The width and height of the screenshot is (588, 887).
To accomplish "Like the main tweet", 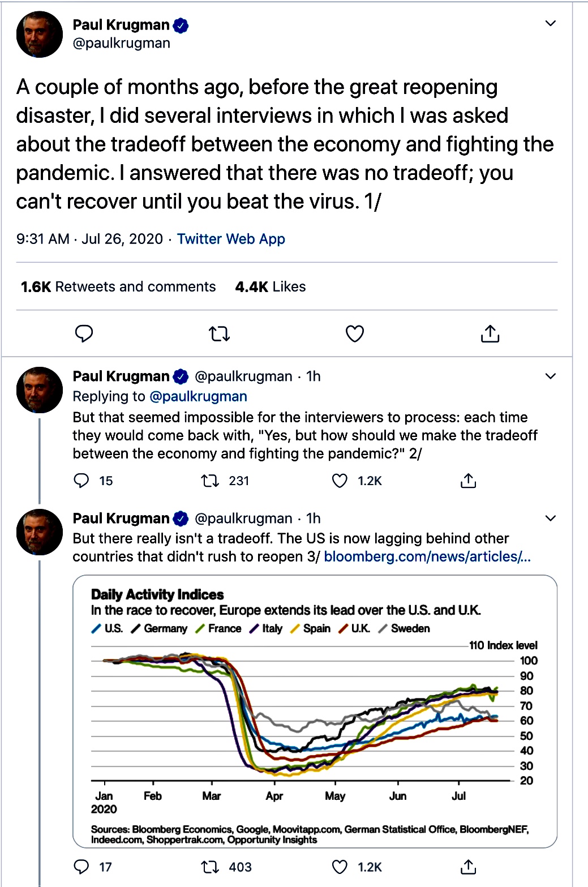I will [355, 334].
